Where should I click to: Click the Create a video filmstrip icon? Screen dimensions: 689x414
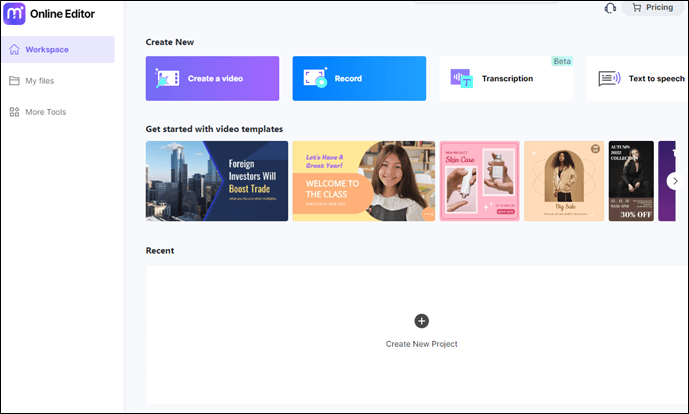(x=167, y=78)
